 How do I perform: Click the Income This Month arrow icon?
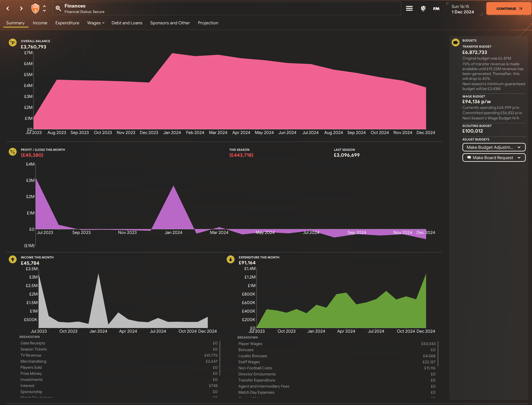click(x=13, y=259)
